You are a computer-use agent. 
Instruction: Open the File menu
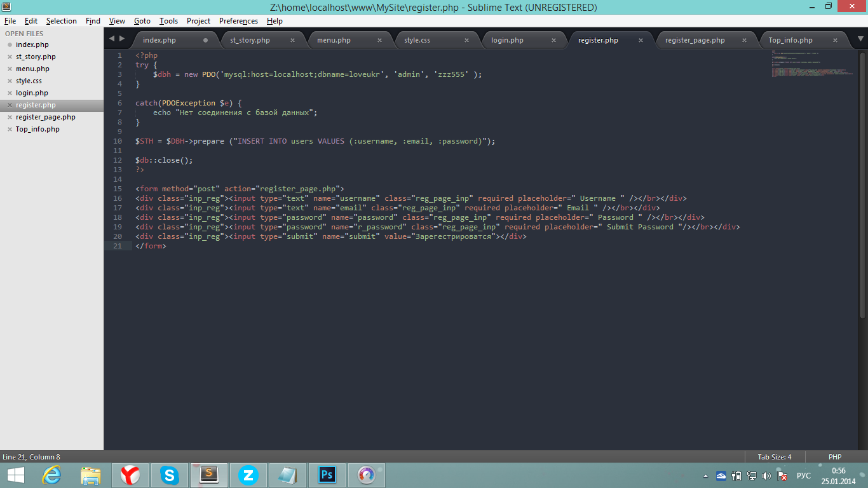10,21
